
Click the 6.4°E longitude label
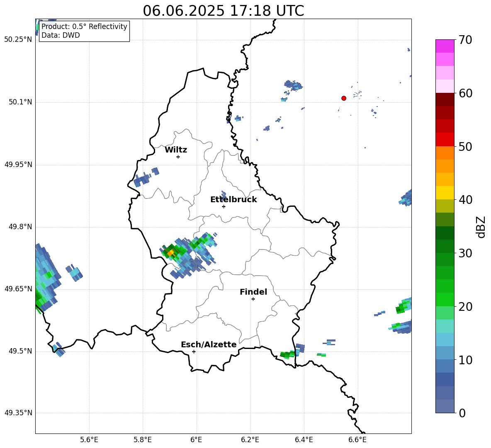[x=304, y=440]
